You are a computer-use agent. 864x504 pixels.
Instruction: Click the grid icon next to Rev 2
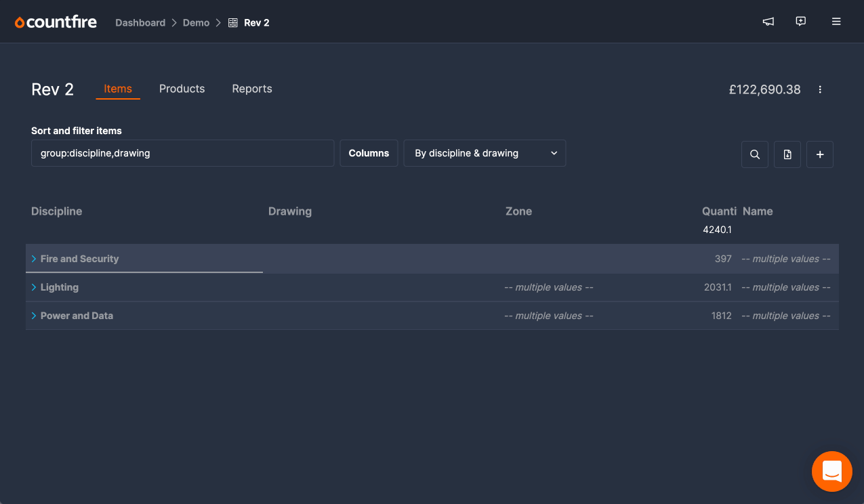tap(231, 22)
